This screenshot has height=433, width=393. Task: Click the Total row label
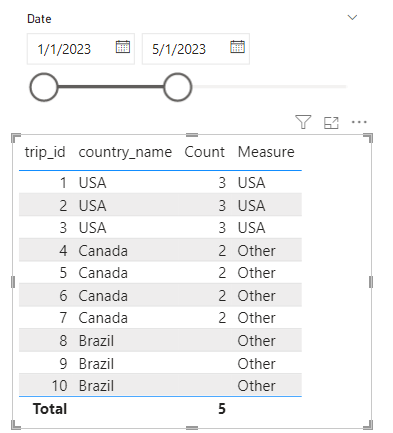click(x=50, y=409)
